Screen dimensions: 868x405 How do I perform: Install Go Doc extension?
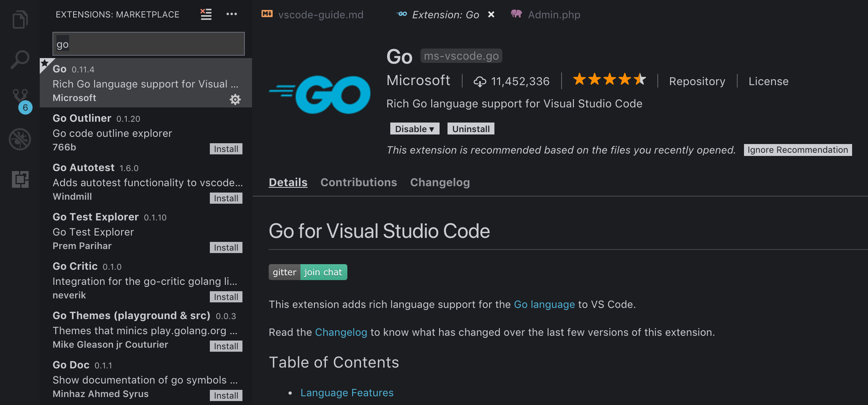click(x=226, y=395)
